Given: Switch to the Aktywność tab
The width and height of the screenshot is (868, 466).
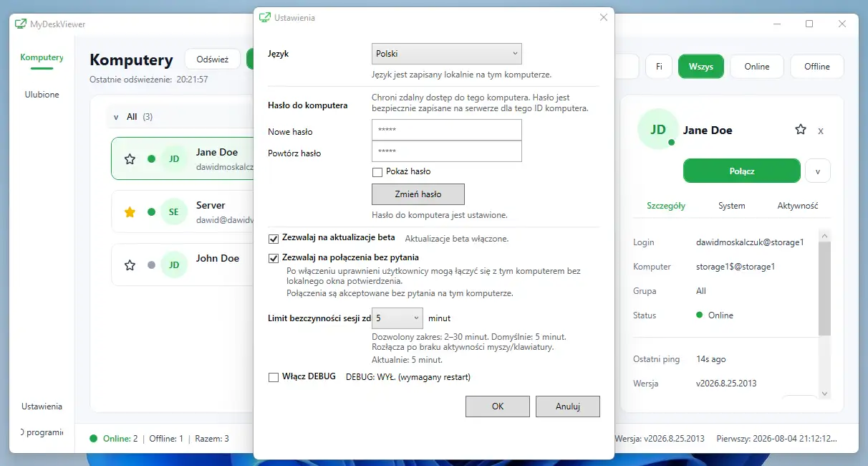Looking at the screenshot, I should click(798, 206).
